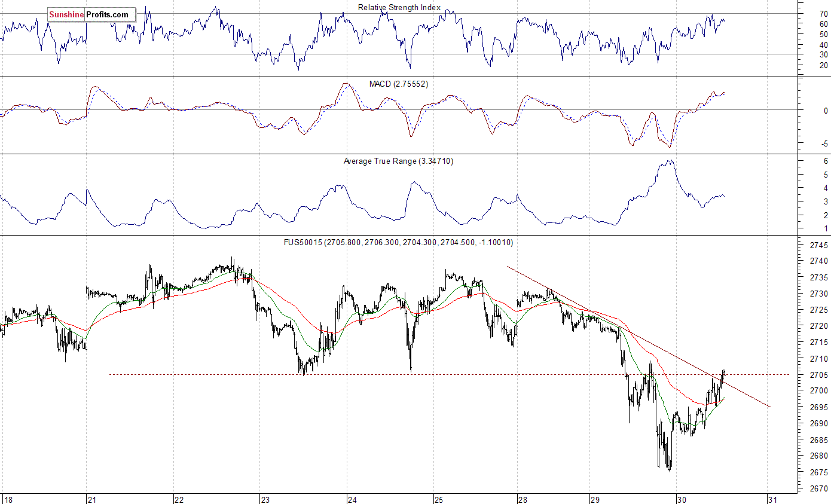Click the MACD -5 axis label
Screen dimensions: 831x504
pyautogui.click(x=824, y=143)
